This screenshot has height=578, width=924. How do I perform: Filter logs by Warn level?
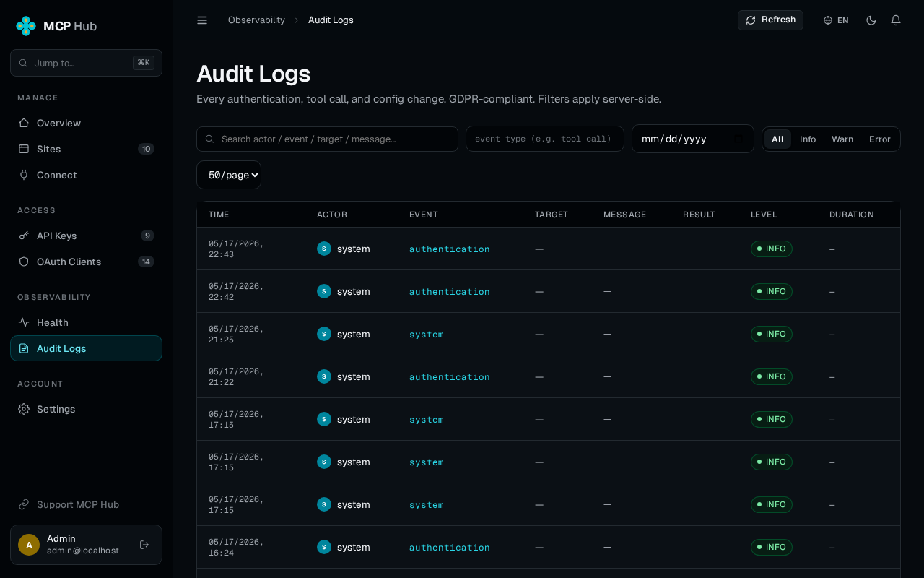[842, 139]
